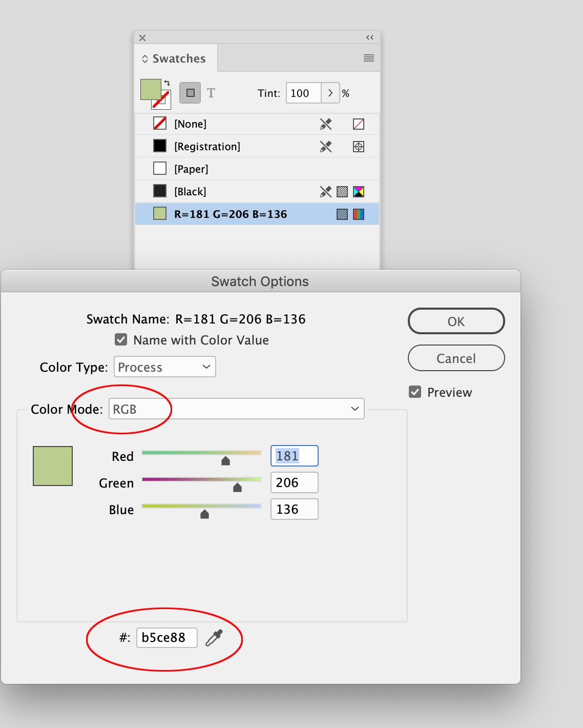Screen dimensions: 583x728
Task: Open the Color Mode dropdown showing RGB
Action: [236, 409]
